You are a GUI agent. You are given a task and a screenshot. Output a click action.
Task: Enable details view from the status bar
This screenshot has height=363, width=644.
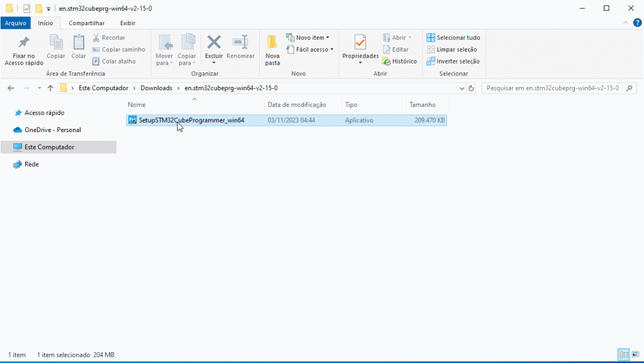(623, 354)
